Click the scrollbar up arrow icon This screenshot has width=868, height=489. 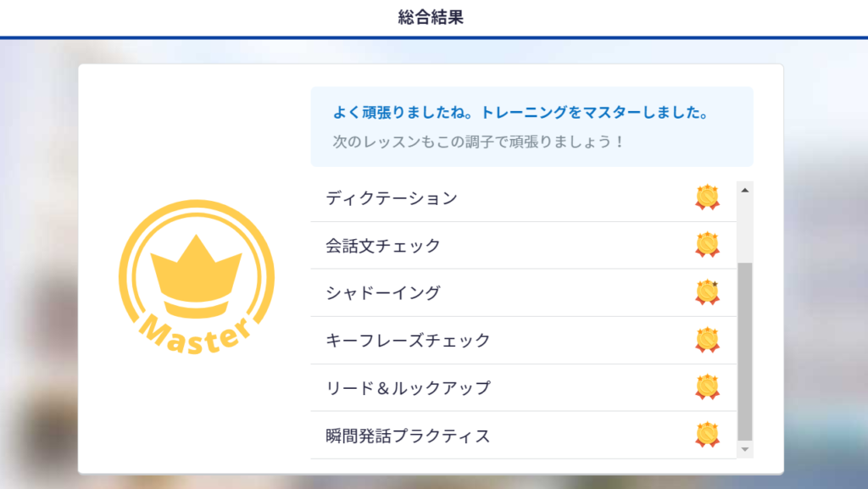pyautogui.click(x=745, y=189)
